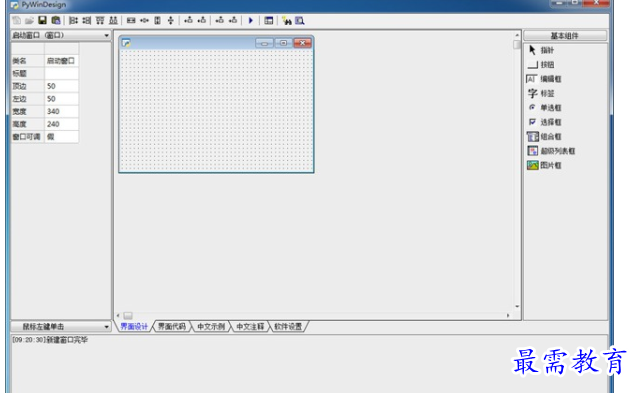Switch to the 中文示例 tab

pos(211,327)
